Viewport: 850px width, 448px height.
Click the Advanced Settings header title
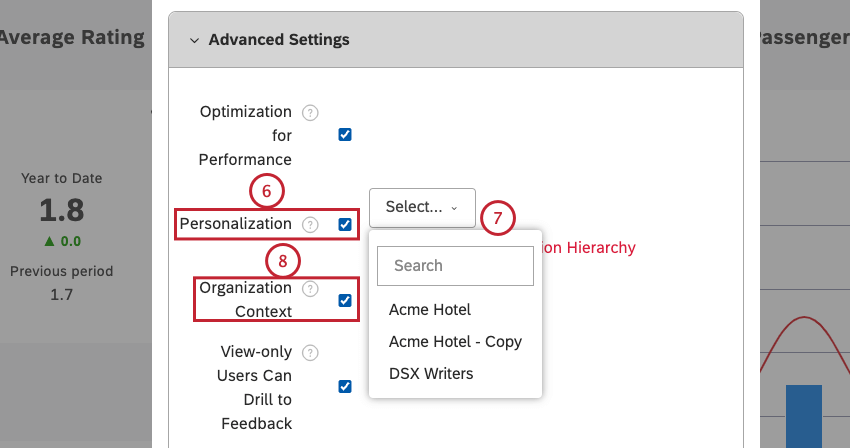[279, 40]
